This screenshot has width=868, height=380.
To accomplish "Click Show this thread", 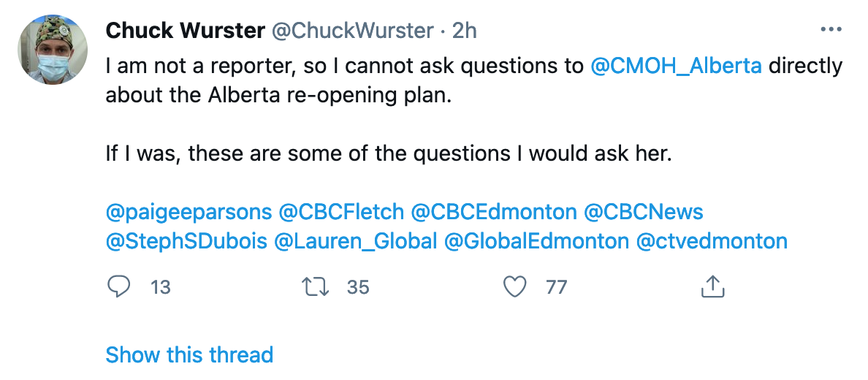I will (x=189, y=355).
